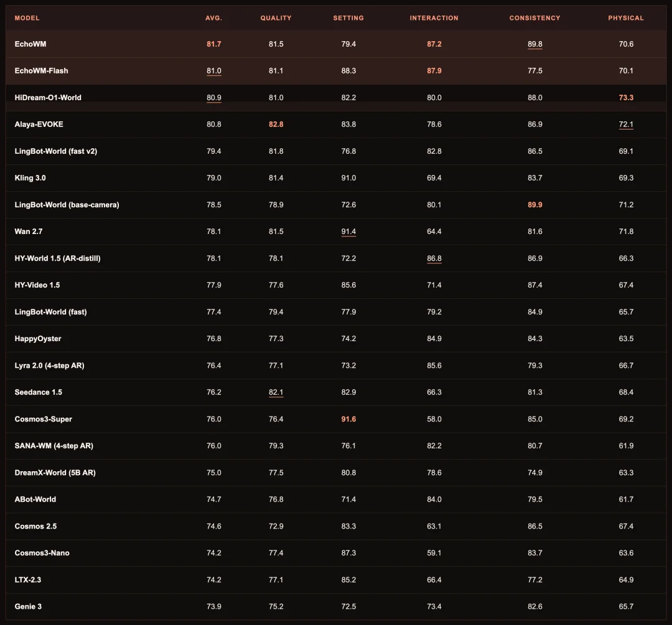
Task: Click EchoWM-Flash interaction score 87.9
Action: coord(434,71)
